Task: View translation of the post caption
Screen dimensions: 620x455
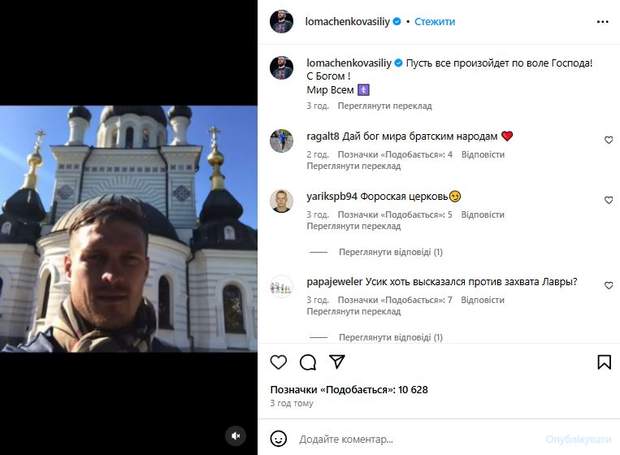Action: pyautogui.click(x=370, y=104)
